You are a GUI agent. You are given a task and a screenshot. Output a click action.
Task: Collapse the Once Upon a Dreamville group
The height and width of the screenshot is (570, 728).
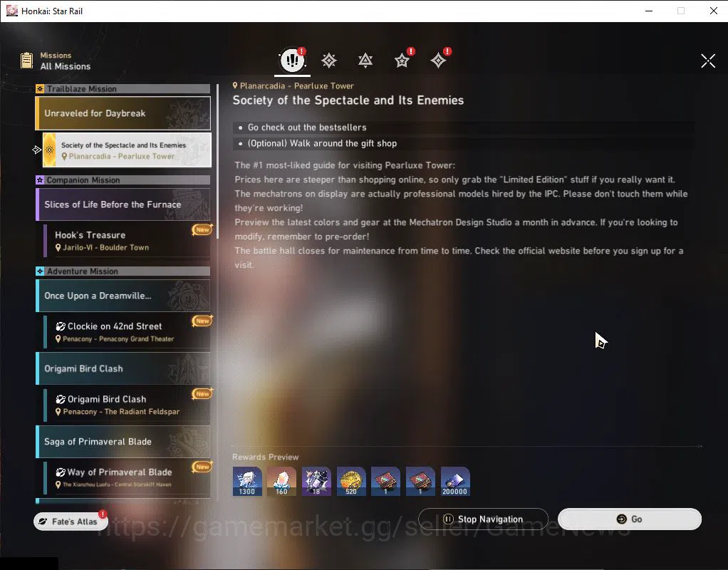(x=123, y=296)
